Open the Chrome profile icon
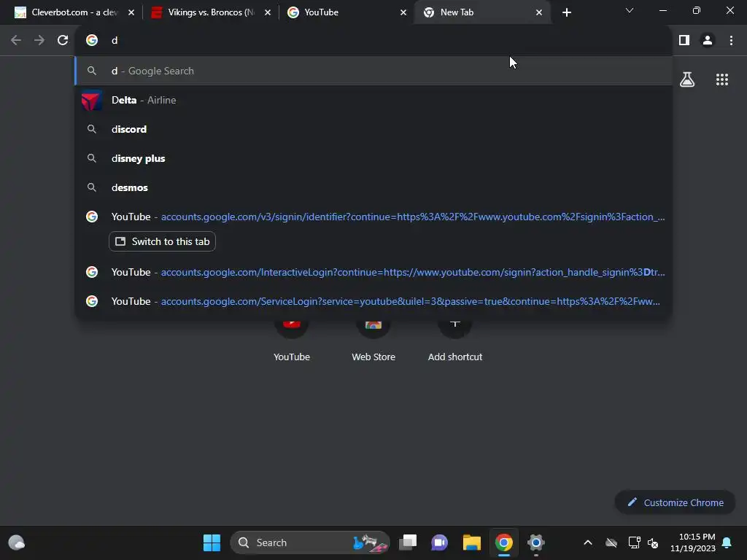747x560 pixels. [708, 41]
